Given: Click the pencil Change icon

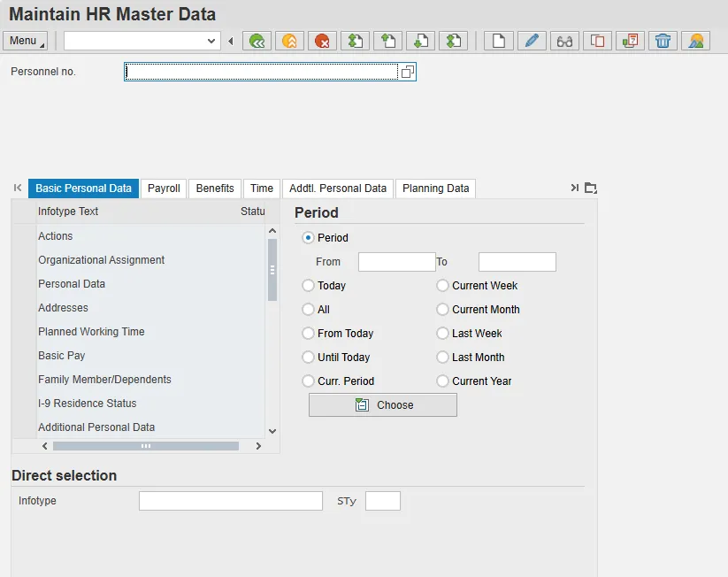Looking at the screenshot, I should pos(532,41).
